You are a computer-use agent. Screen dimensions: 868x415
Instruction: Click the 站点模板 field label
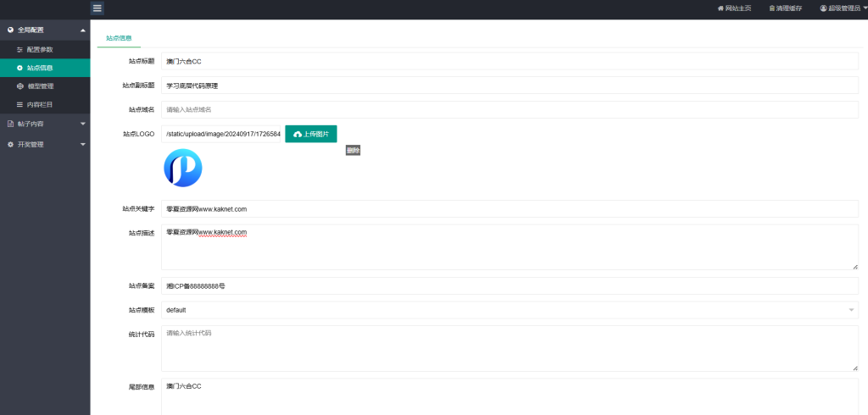point(142,310)
